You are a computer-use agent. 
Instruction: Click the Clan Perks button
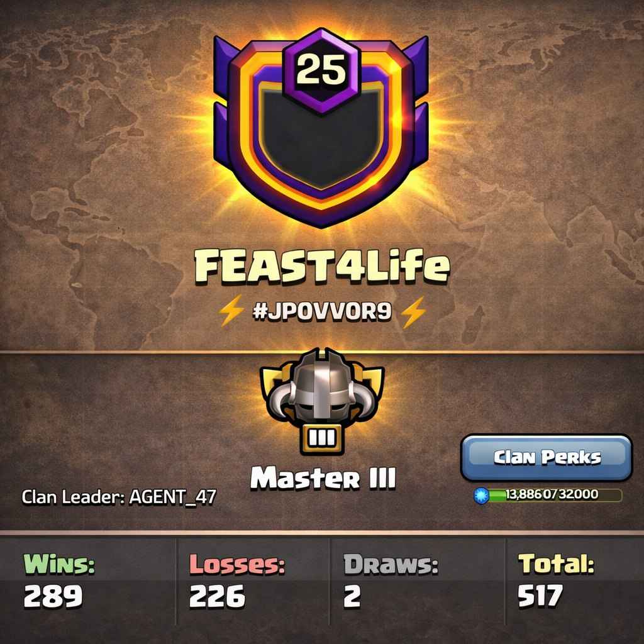coord(547,458)
